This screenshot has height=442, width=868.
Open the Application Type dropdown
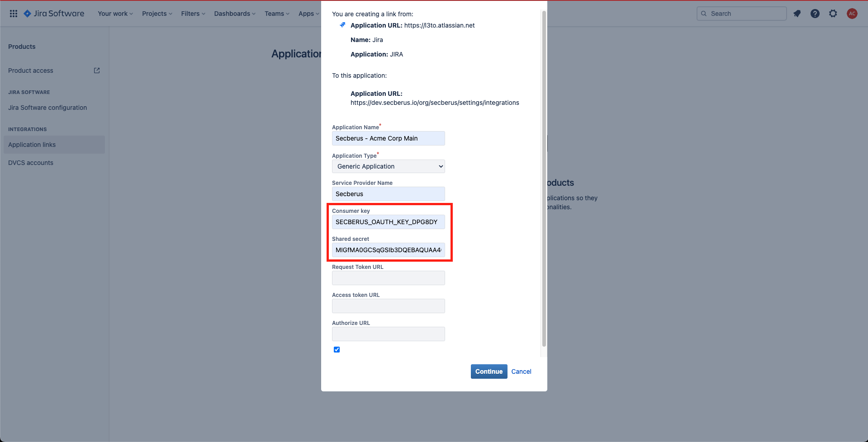click(x=389, y=166)
